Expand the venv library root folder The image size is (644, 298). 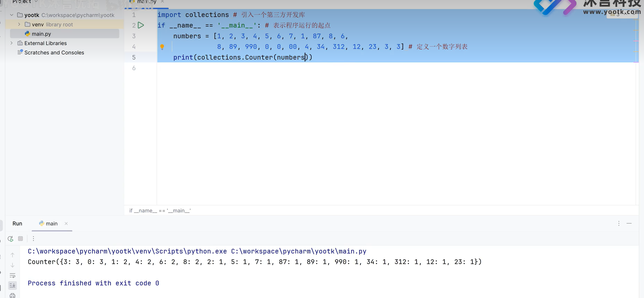click(19, 24)
